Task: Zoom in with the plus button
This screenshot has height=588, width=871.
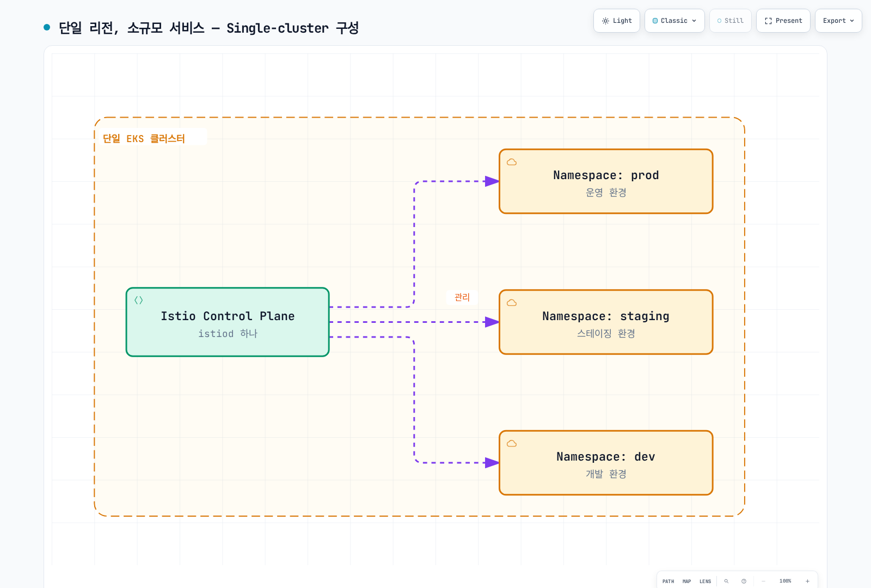Action: tap(807, 581)
